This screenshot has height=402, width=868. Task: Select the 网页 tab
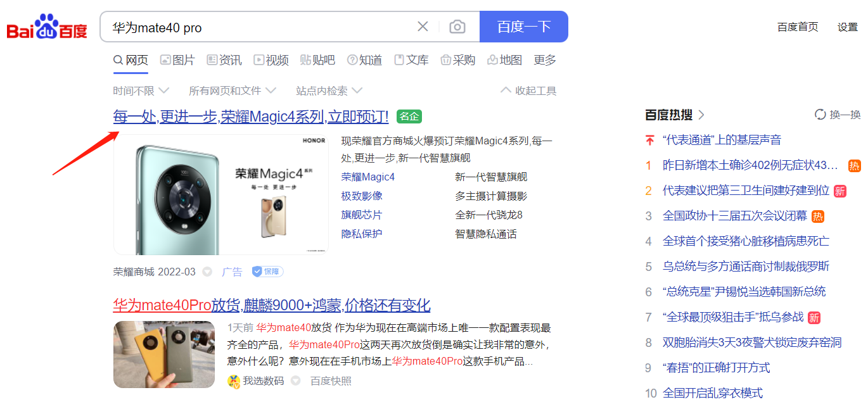pyautogui.click(x=131, y=60)
